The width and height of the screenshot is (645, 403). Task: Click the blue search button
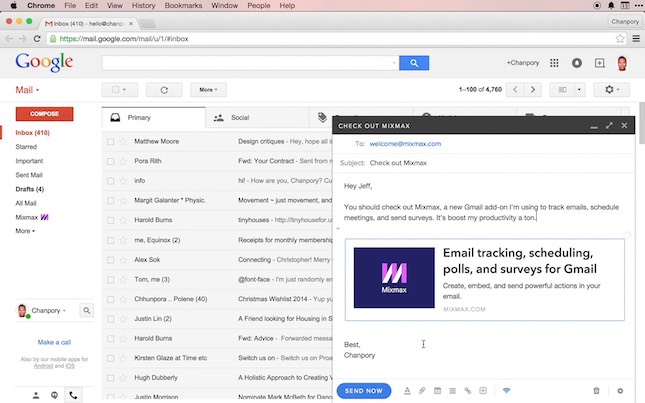[x=413, y=63]
